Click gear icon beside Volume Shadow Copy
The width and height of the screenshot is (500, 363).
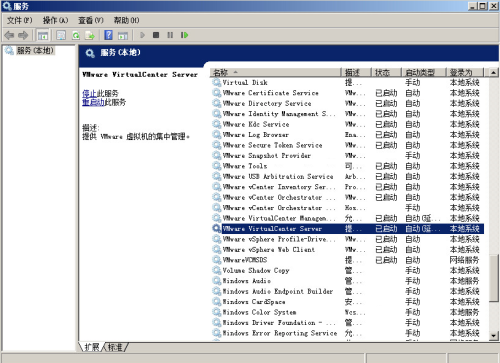tap(217, 271)
